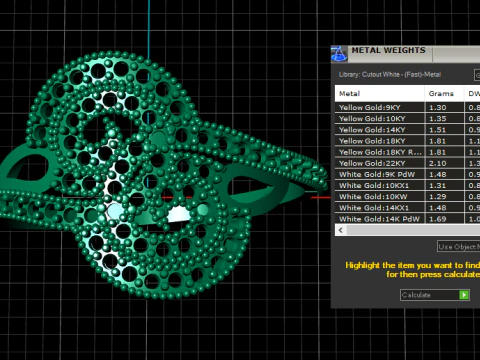Click the horizontal scrollbar track under table
Viewport: 480px width, 360px height.
coord(413,230)
